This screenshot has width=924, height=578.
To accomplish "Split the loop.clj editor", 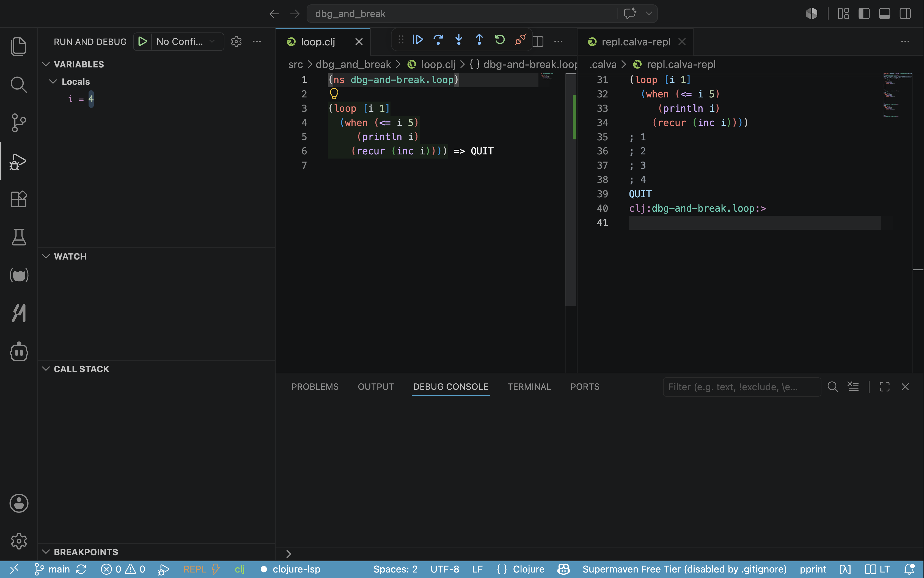I will 538,41.
